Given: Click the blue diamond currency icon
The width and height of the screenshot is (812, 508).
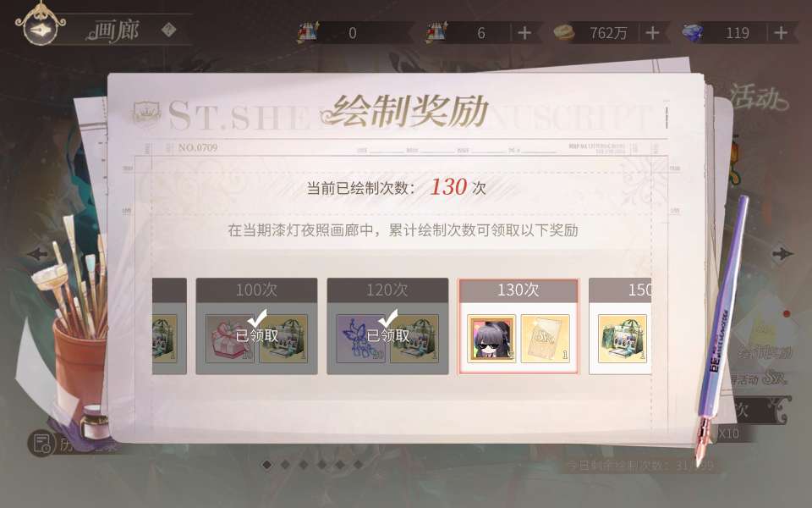Looking at the screenshot, I should pos(692,33).
